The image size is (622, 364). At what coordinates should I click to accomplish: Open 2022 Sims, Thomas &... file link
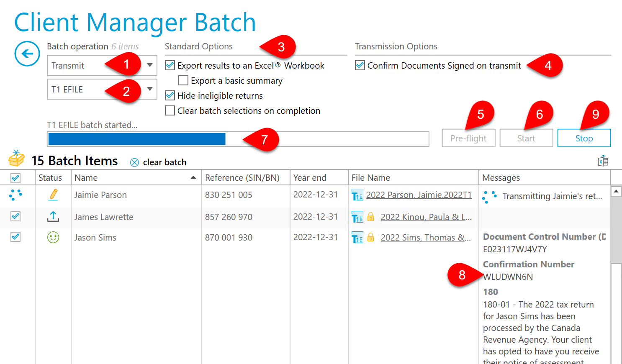426,238
